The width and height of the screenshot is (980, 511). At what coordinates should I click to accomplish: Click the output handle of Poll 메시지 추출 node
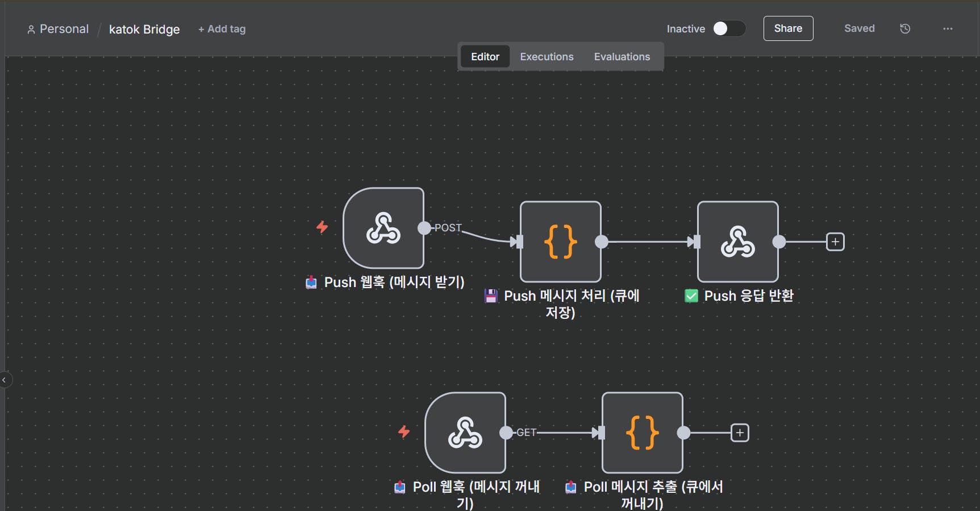click(683, 433)
